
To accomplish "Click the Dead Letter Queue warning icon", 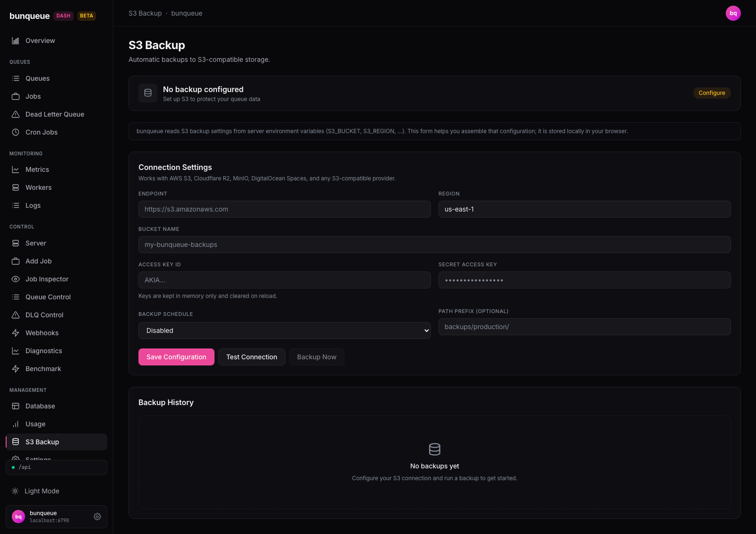I will (16, 114).
